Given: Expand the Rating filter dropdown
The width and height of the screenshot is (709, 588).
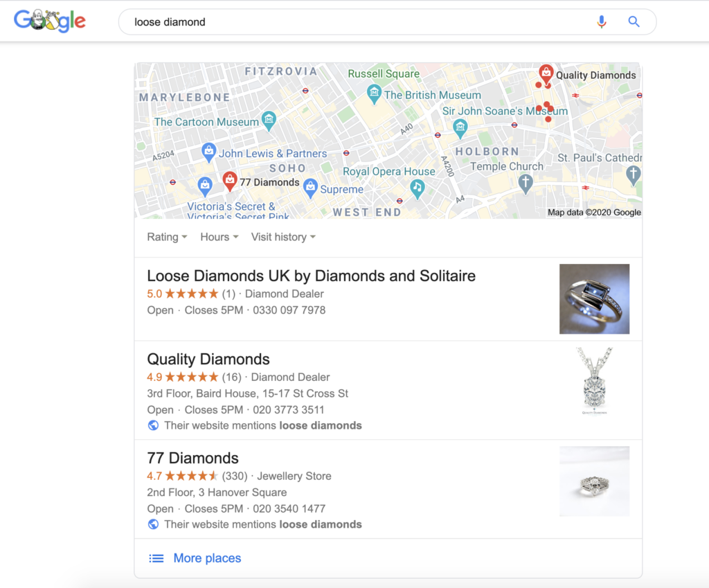Looking at the screenshot, I should click(167, 237).
